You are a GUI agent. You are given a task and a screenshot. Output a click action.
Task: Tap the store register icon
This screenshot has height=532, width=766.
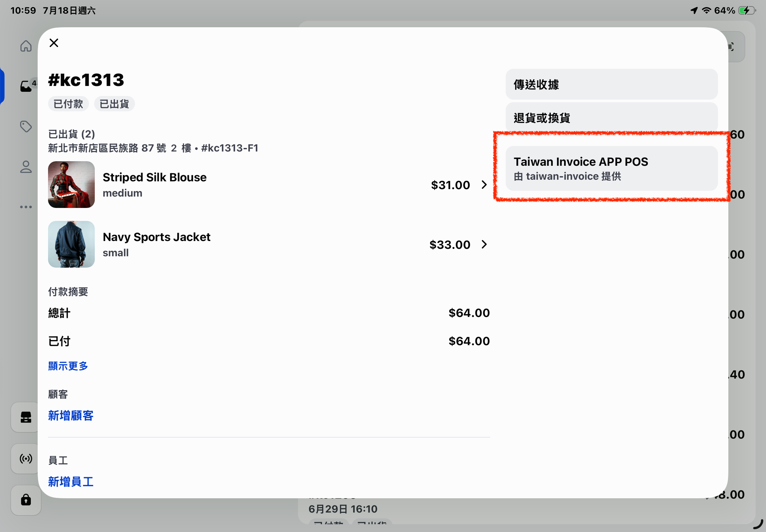point(26,417)
